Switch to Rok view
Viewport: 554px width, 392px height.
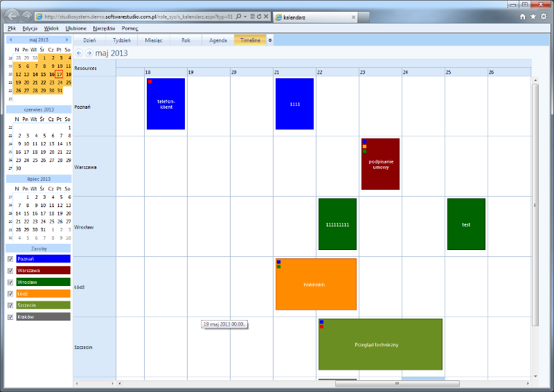(x=186, y=40)
